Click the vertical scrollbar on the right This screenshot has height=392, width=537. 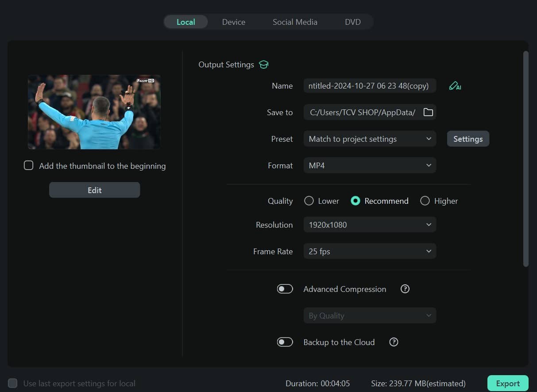(526, 159)
